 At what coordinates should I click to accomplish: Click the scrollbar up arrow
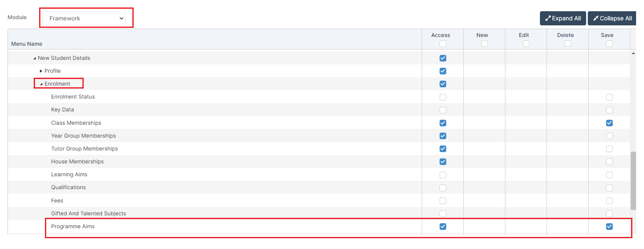click(x=633, y=54)
